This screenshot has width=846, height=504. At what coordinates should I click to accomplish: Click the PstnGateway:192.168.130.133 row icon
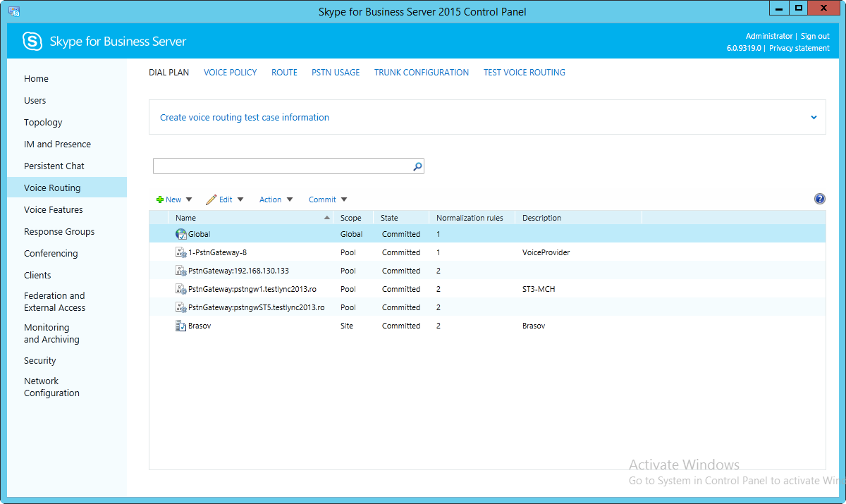coord(181,271)
